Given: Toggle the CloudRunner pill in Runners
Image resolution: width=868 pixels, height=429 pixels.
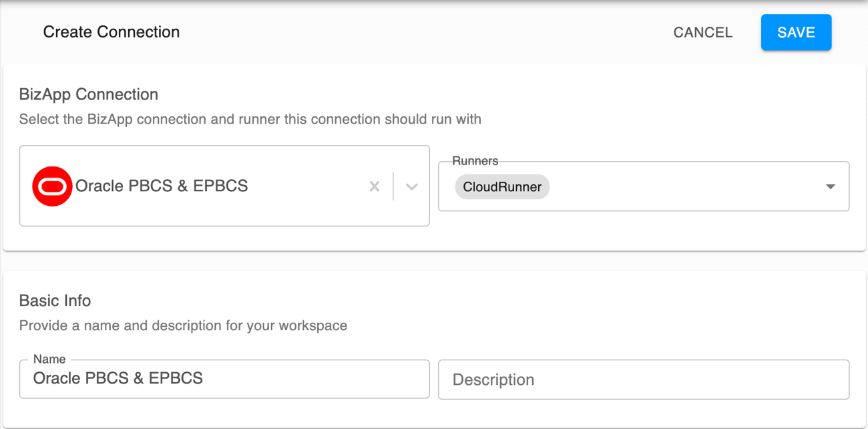Looking at the screenshot, I should tap(501, 187).
